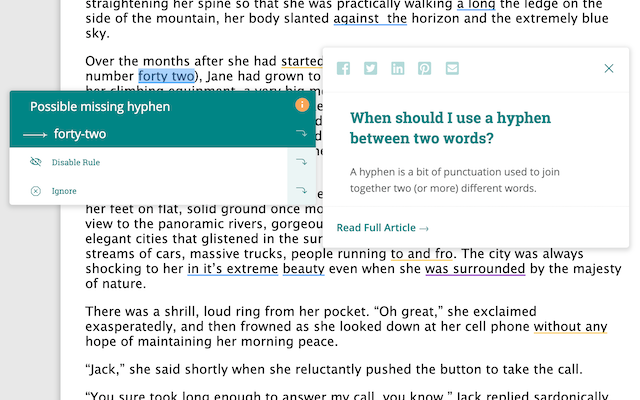Share article via Twitter icon
The height and width of the screenshot is (400, 640).
pyautogui.click(x=370, y=68)
